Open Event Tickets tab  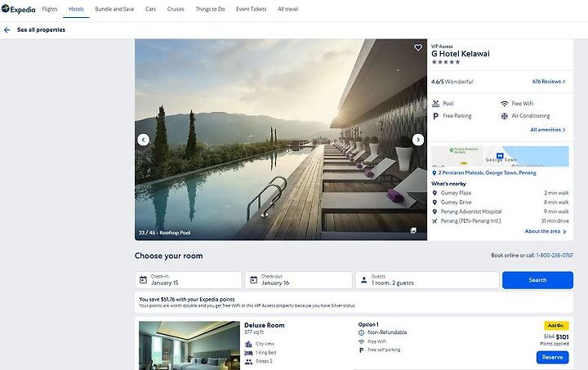(x=252, y=9)
